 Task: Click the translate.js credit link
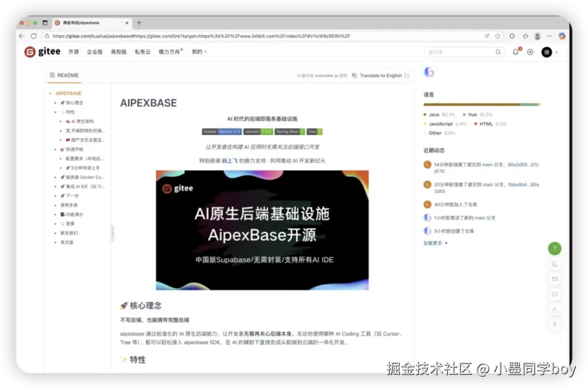click(326, 75)
